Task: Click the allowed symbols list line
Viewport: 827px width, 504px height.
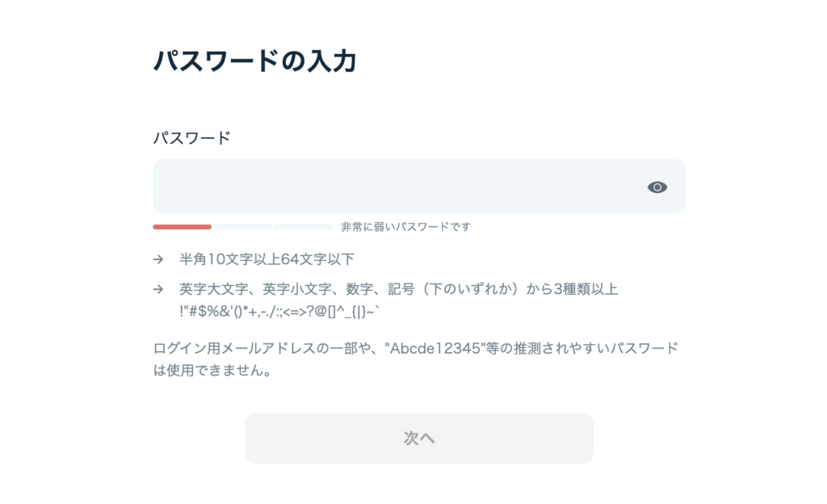Action: [x=279, y=312]
